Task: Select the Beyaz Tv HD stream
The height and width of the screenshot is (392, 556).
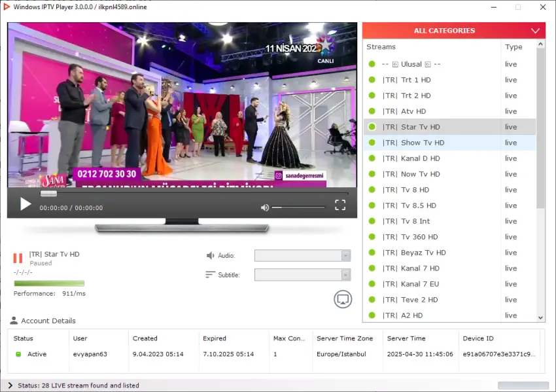Action: point(449,253)
